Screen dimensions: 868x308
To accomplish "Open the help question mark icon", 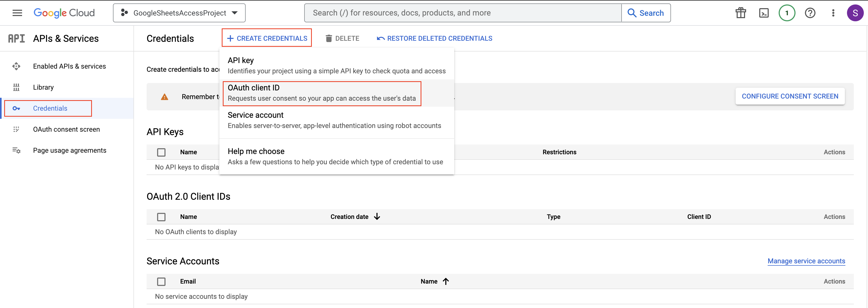I will (x=810, y=13).
